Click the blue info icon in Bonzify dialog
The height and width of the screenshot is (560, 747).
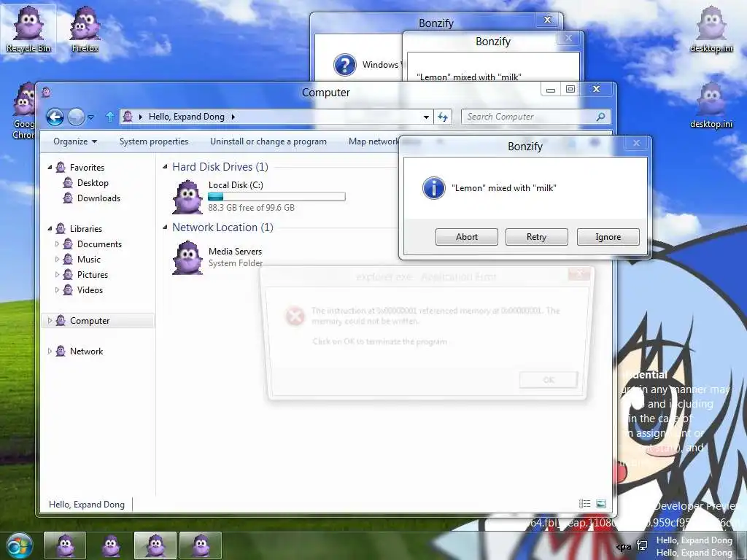click(433, 187)
